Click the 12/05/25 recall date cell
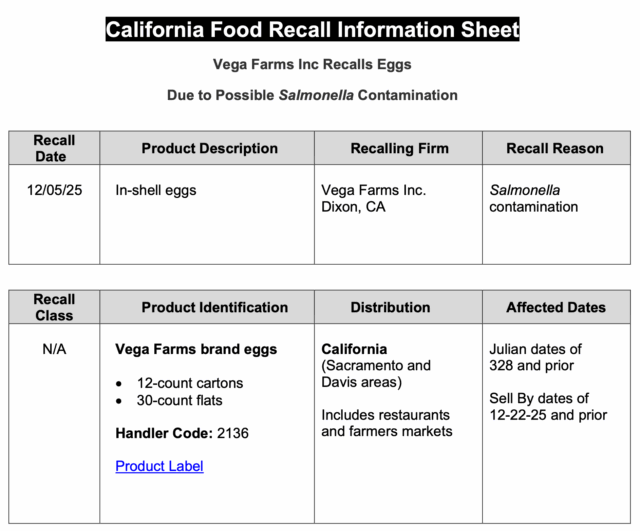This screenshot has width=640, height=531. (54, 190)
